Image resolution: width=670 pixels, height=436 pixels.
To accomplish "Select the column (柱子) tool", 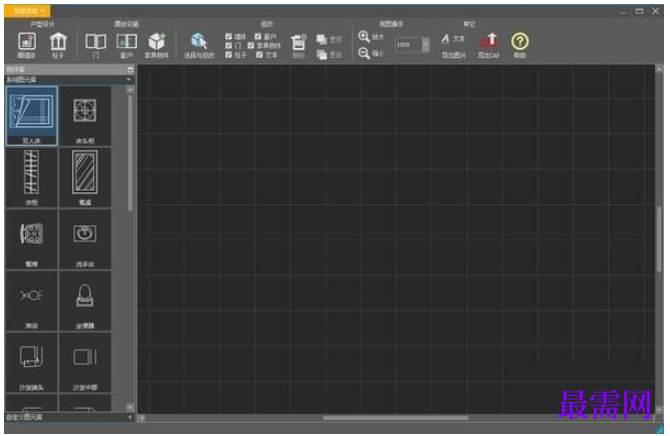I will click(58, 45).
